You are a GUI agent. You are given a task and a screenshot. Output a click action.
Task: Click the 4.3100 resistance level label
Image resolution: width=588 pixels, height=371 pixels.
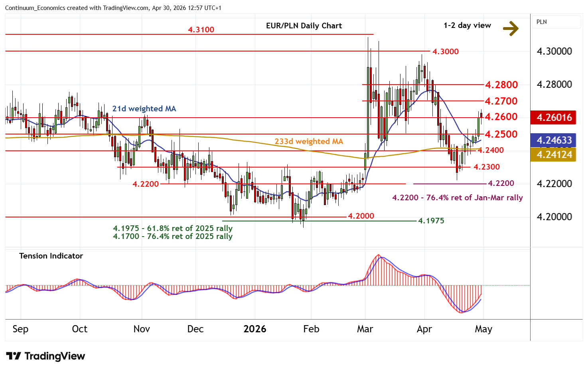[201, 30]
